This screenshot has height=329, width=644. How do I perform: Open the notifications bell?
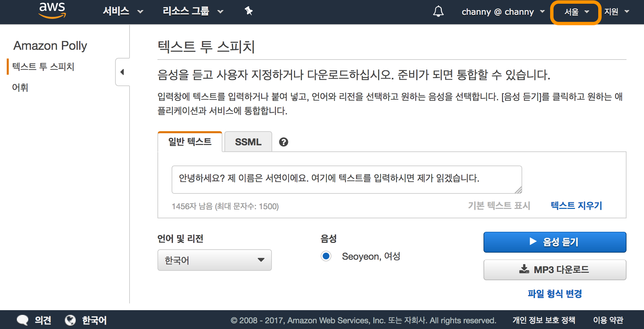(x=438, y=11)
